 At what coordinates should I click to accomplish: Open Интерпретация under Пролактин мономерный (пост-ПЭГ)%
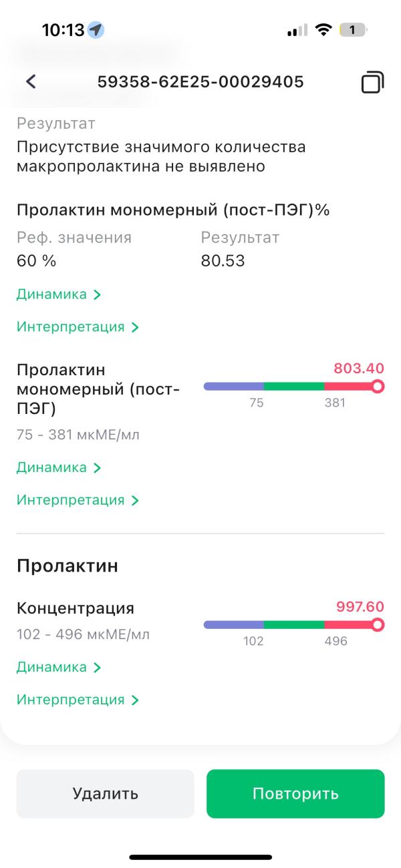(78, 327)
